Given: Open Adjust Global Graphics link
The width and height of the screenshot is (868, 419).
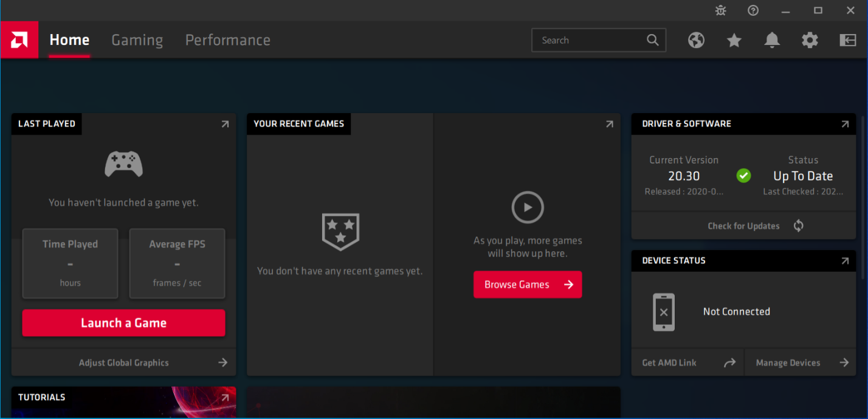Looking at the screenshot, I should pyautogui.click(x=124, y=362).
